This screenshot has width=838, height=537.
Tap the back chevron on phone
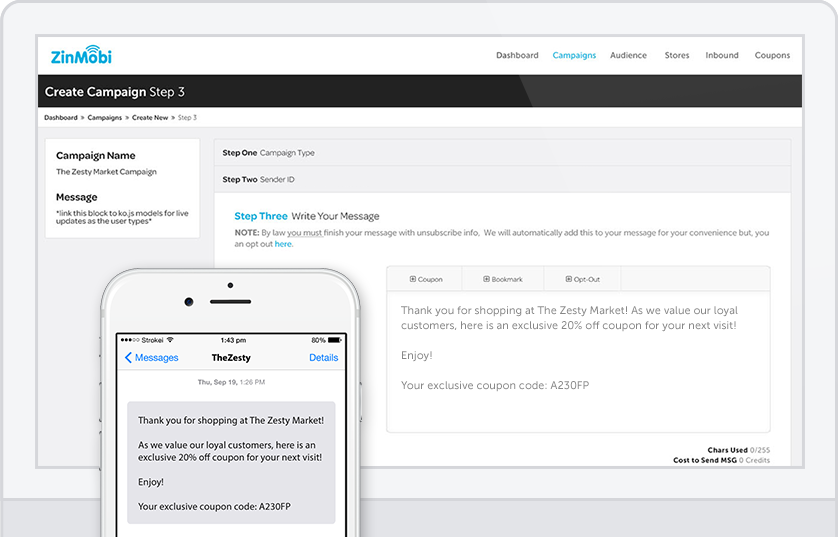(128, 357)
